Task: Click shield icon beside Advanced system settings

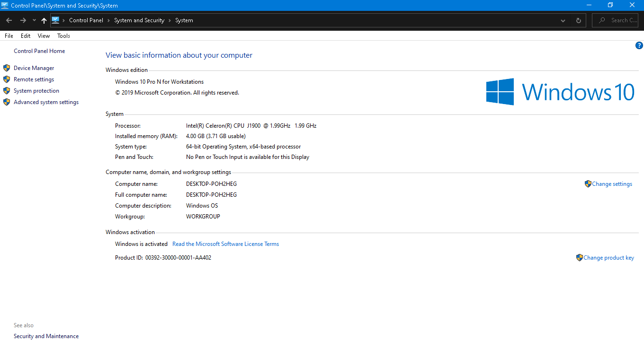Action: pyautogui.click(x=7, y=102)
